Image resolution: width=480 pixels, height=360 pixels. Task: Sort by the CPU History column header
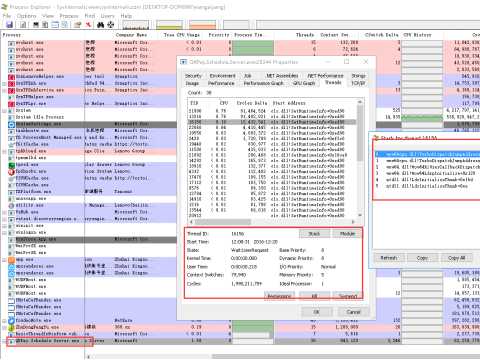[x=417, y=35]
